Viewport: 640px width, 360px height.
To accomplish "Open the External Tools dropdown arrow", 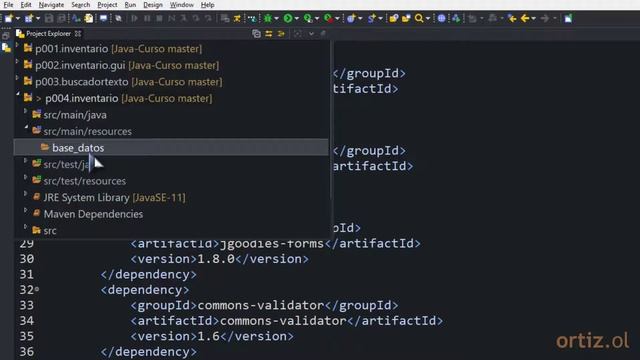I will 338,18.
